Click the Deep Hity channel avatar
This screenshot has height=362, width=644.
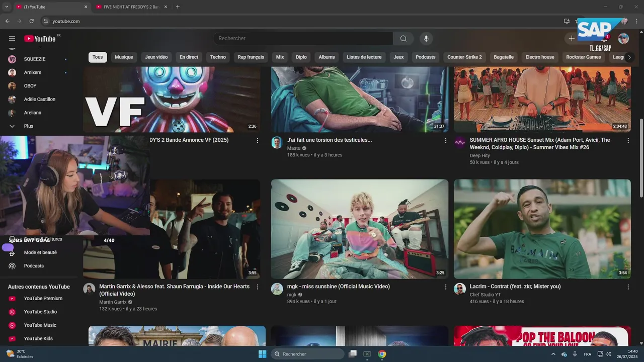(459, 142)
